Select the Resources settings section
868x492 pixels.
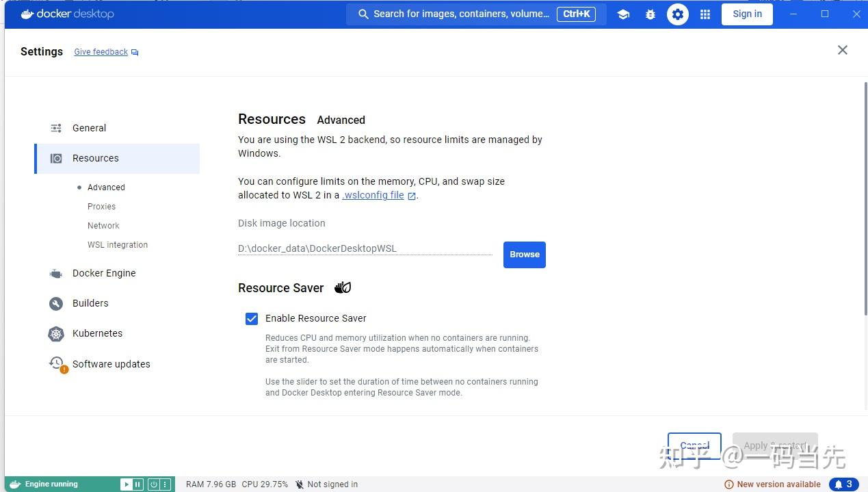pos(117,158)
